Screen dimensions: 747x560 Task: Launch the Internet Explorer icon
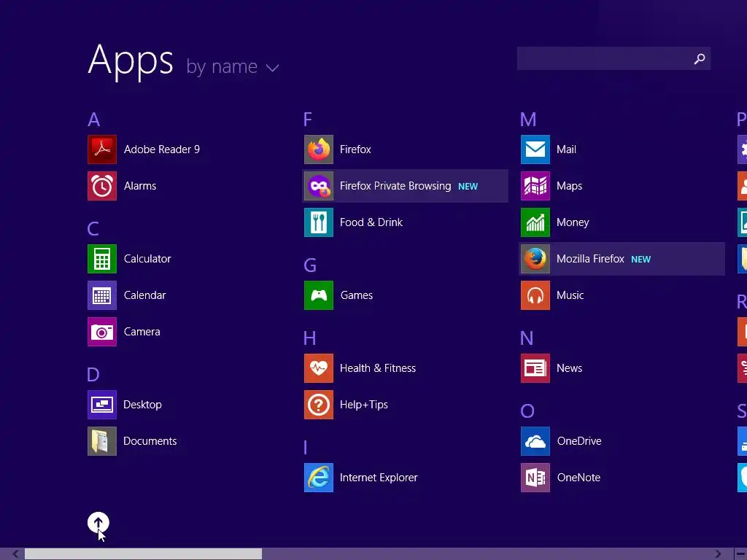pyautogui.click(x=319, y=477)
